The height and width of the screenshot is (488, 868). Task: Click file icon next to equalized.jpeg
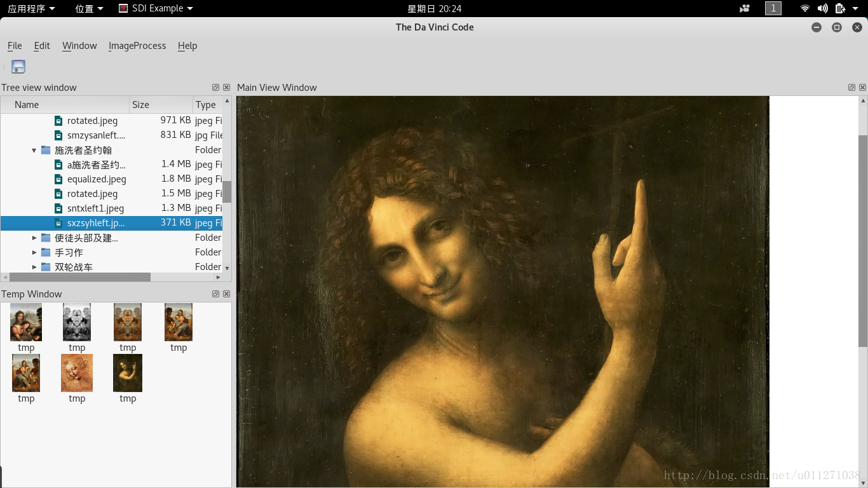58,179
